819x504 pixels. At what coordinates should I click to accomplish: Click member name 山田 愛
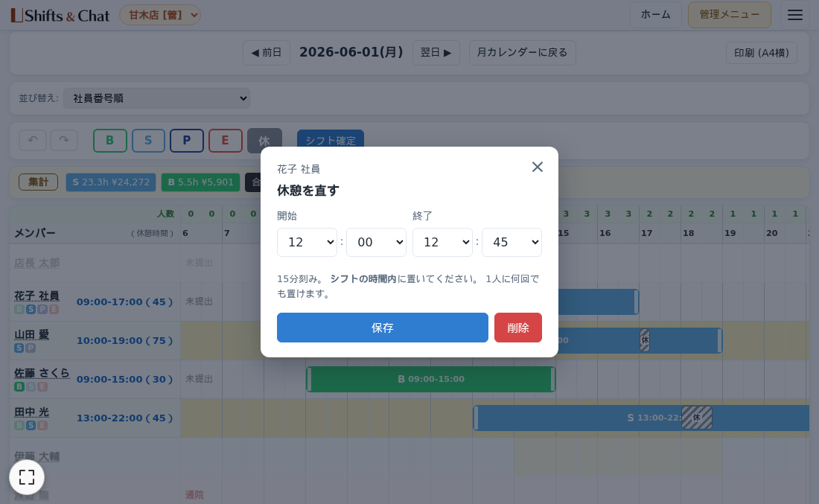pos(31,335)
